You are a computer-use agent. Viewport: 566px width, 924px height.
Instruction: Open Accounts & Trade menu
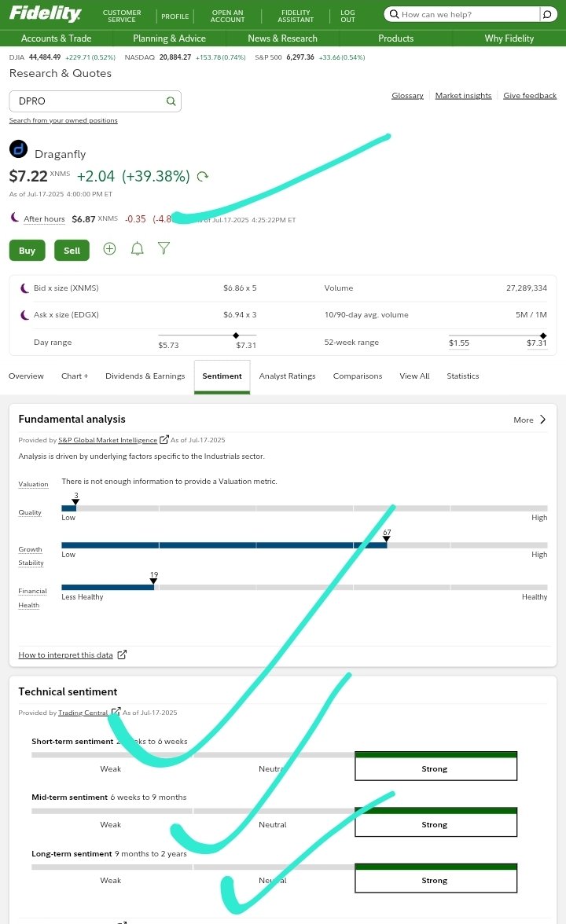[x=56, y=38]
